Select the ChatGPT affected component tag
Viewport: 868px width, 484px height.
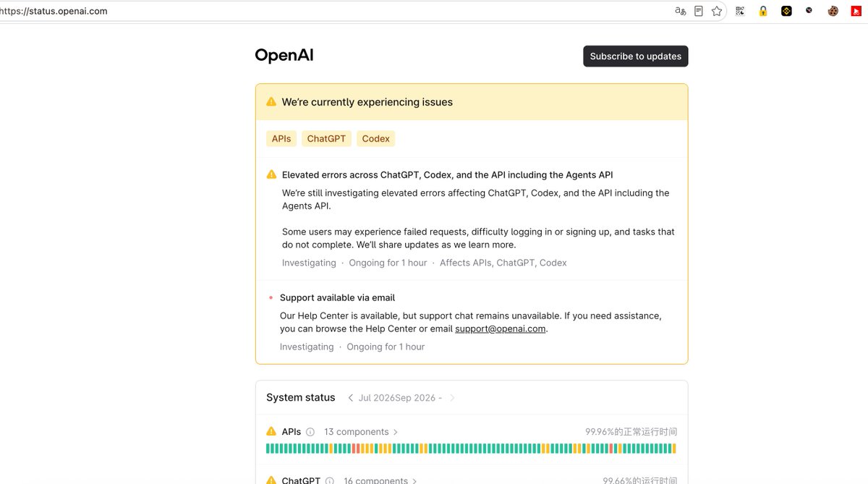point(326,139)
